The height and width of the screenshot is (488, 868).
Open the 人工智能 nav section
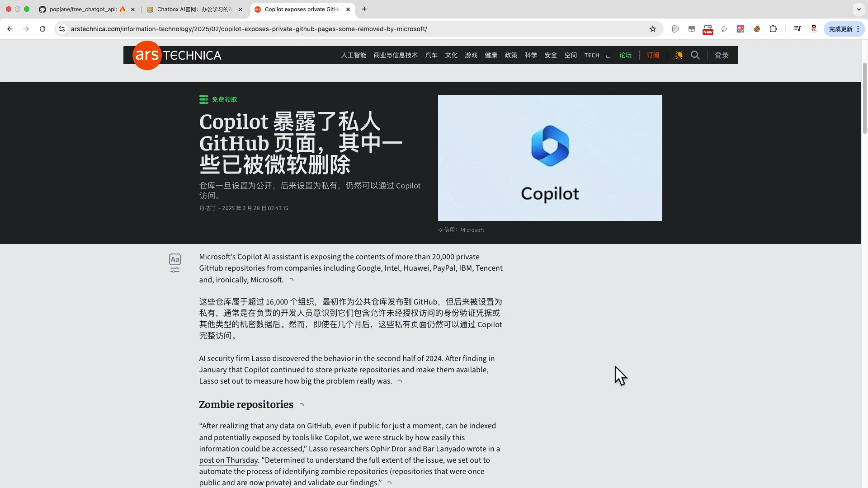click(354, 55)
